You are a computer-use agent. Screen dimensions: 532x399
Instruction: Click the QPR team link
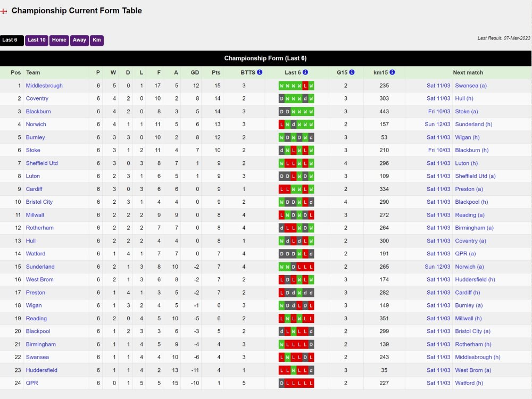pyautogui.click(x=32, y=383)
